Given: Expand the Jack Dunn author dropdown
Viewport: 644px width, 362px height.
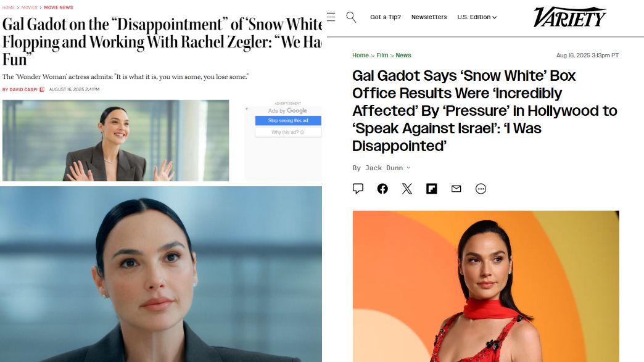Looking at the screenshot, I should click(x=408, y=168).
